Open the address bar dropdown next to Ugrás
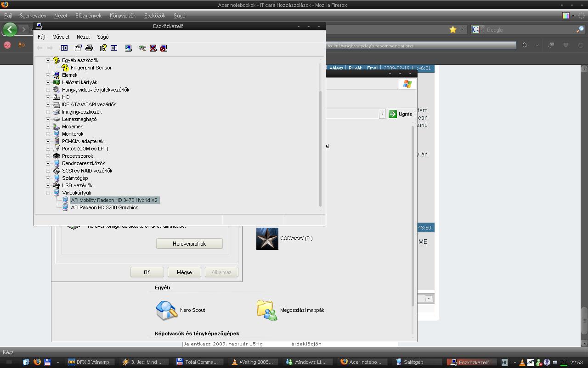The image size is (588, 368). 382,114
